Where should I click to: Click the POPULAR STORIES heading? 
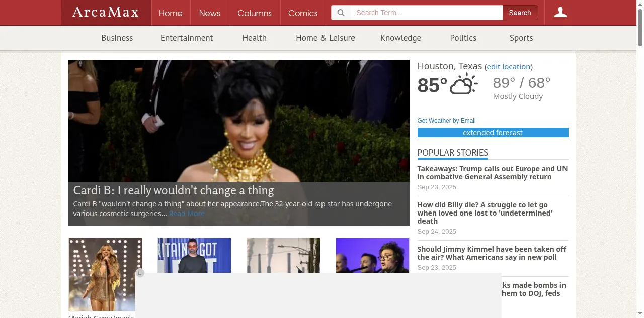453,153
